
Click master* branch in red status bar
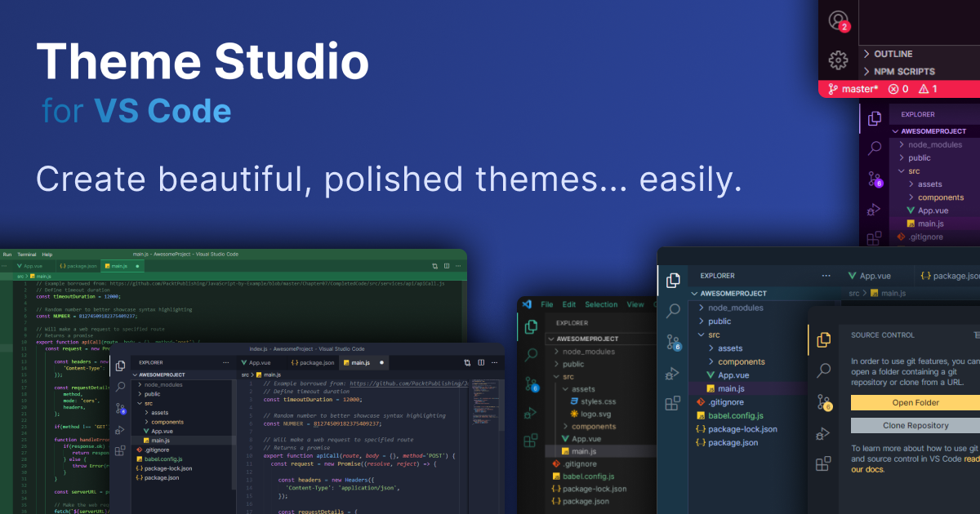click(853, 89)
